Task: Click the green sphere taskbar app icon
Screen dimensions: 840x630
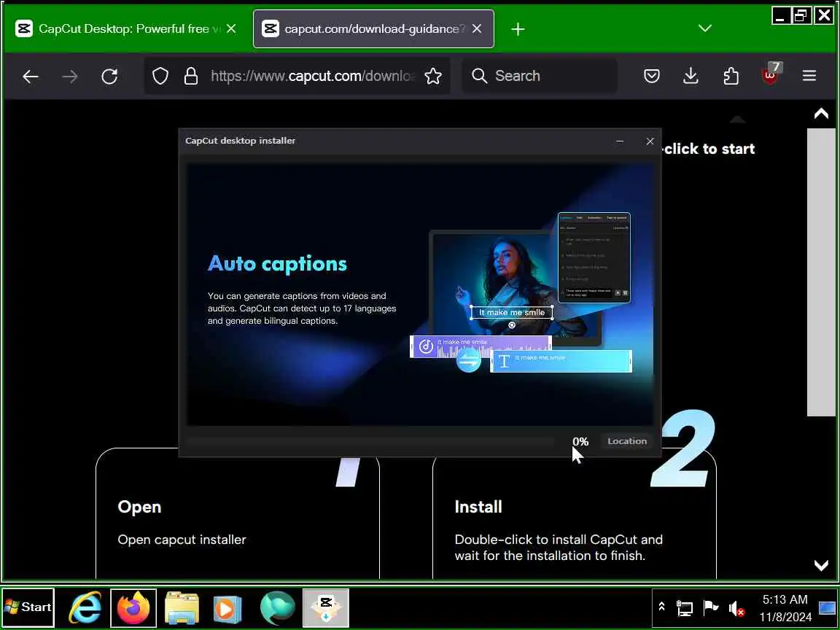Action: [278, 608]
